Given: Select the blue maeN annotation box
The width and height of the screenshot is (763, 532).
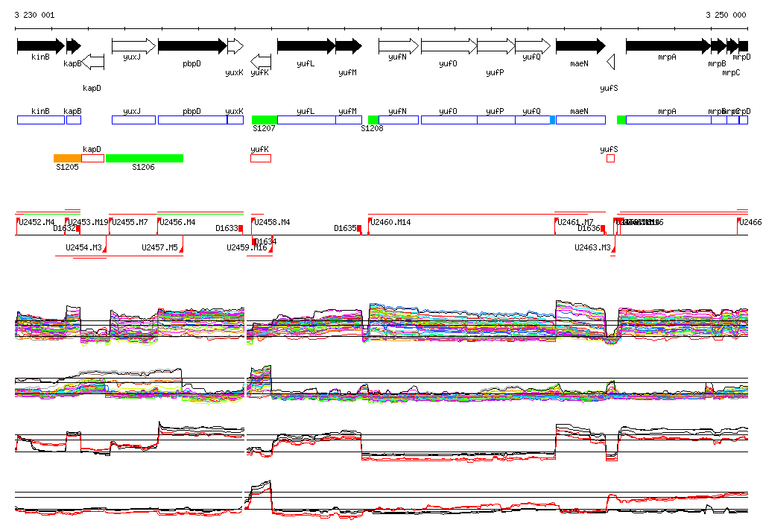Looking at the screenshot, I should click(x=581, y=120).
